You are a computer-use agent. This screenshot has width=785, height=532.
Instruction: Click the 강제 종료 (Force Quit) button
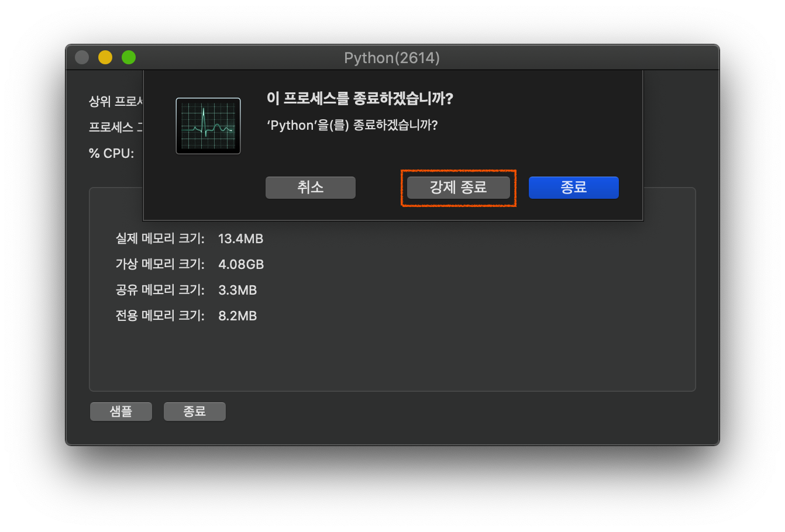tap(458, 188)
